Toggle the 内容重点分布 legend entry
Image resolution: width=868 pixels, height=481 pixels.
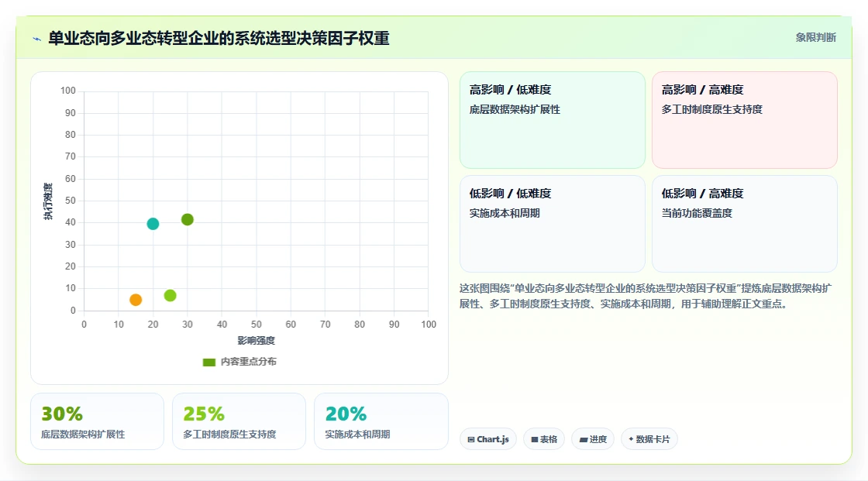click(x=239, y=362)
